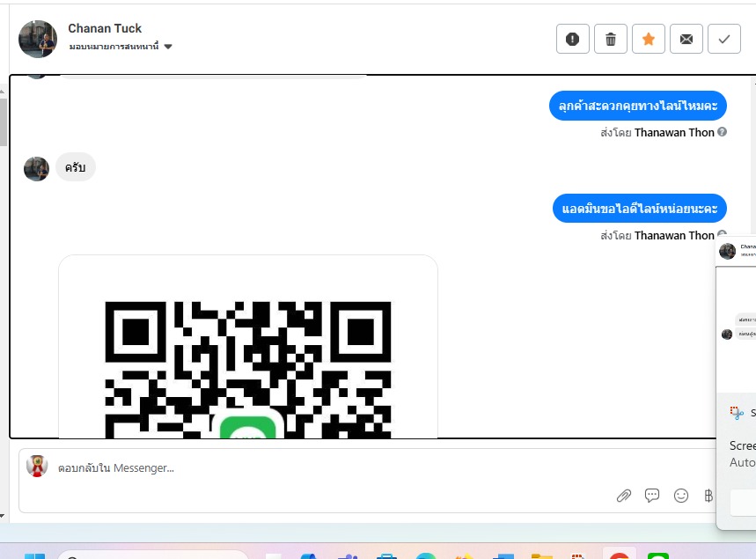Click sender avatar beside ครับ message

(36, 169)
